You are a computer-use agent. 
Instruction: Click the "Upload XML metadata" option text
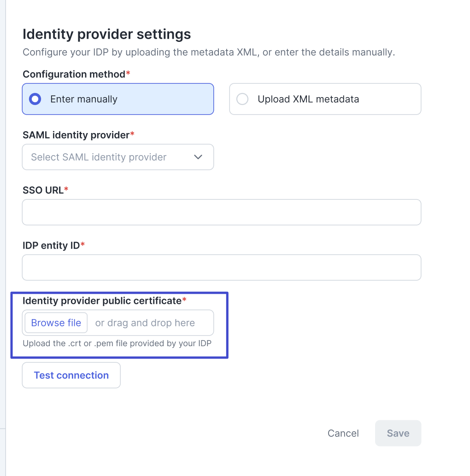(x=308, y=99)
